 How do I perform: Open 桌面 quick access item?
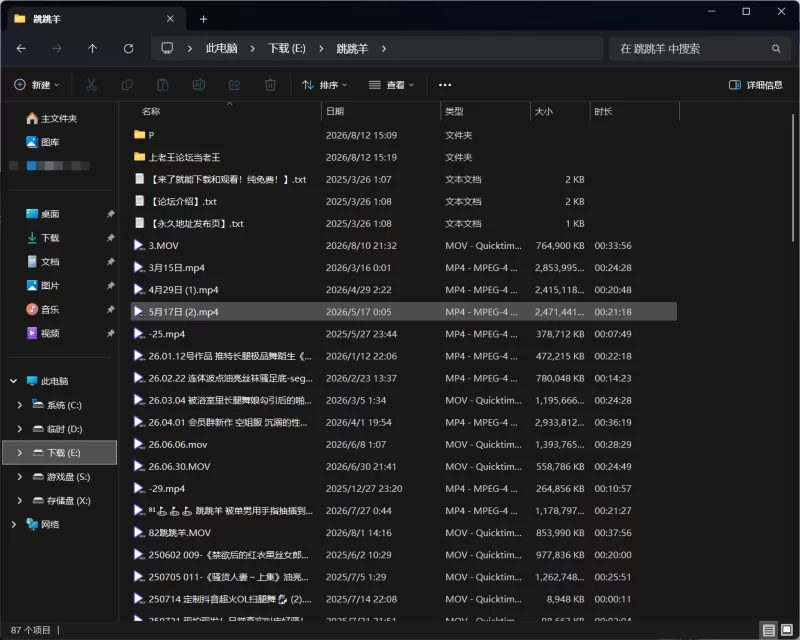(42, 214)
